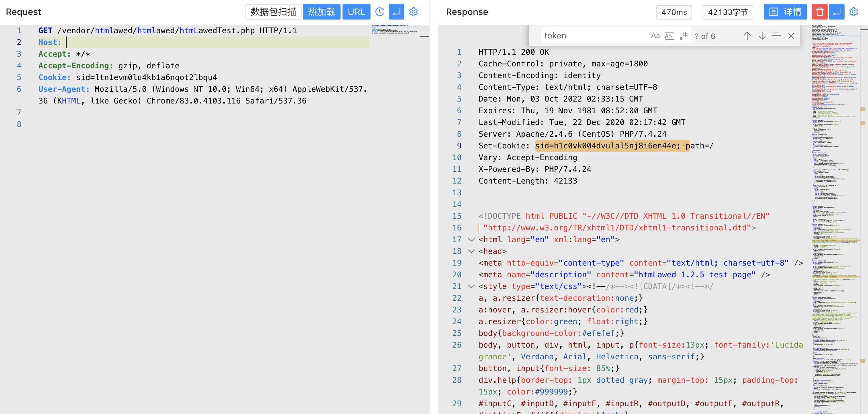The height and width of the screenshot is (414, 868).
Task: Toggle word wrap in Response panel
Action: [x=836, y=12]
